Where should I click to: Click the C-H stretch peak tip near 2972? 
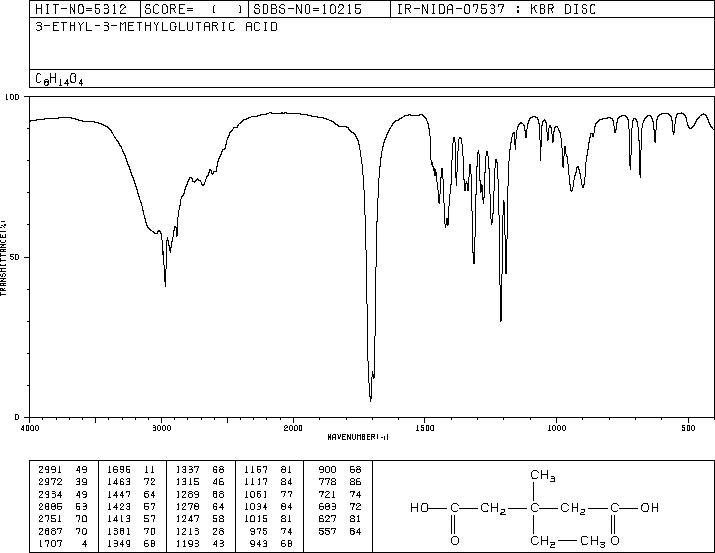tap(165, 285)
